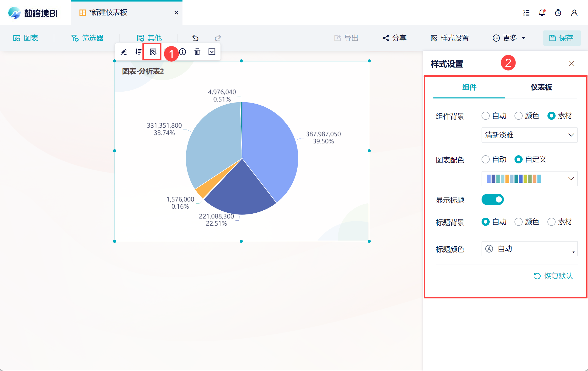Switch to the 仪表板 tab
Image resolution: width=588 pixels, height=371 pixels.
click(x=541, y=87)
